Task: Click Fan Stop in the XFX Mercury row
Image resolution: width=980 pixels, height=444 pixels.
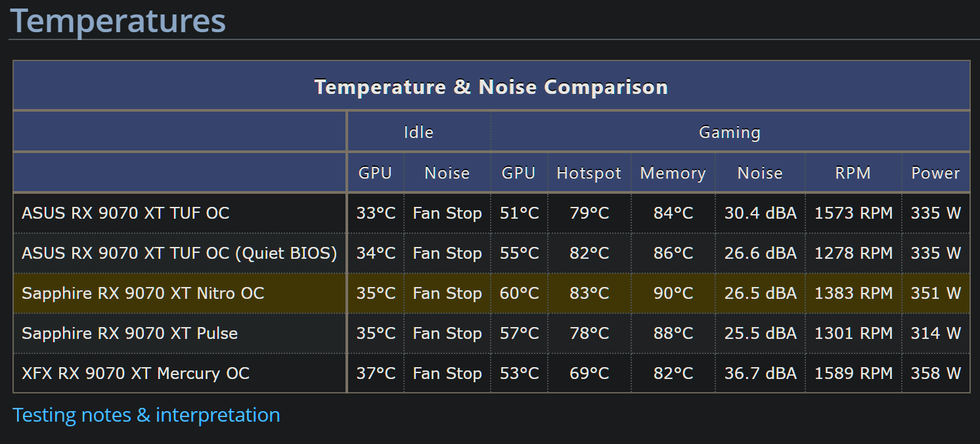Action: tap(447, 373)
